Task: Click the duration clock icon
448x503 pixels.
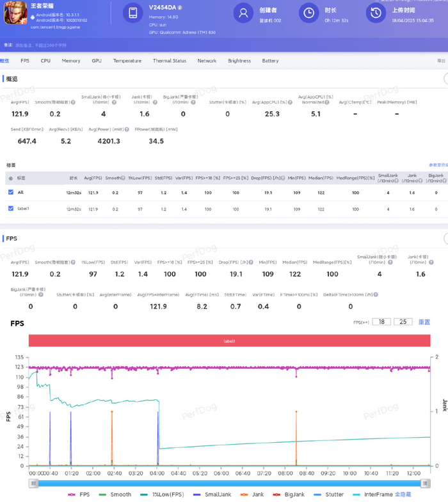Action: pos(309,13)
